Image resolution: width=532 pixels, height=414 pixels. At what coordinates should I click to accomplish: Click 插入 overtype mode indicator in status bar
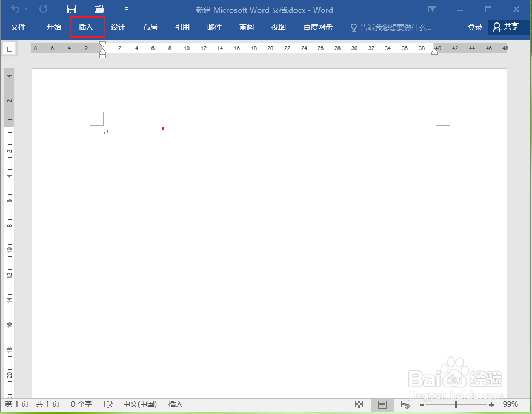click(x=175, y=404)
